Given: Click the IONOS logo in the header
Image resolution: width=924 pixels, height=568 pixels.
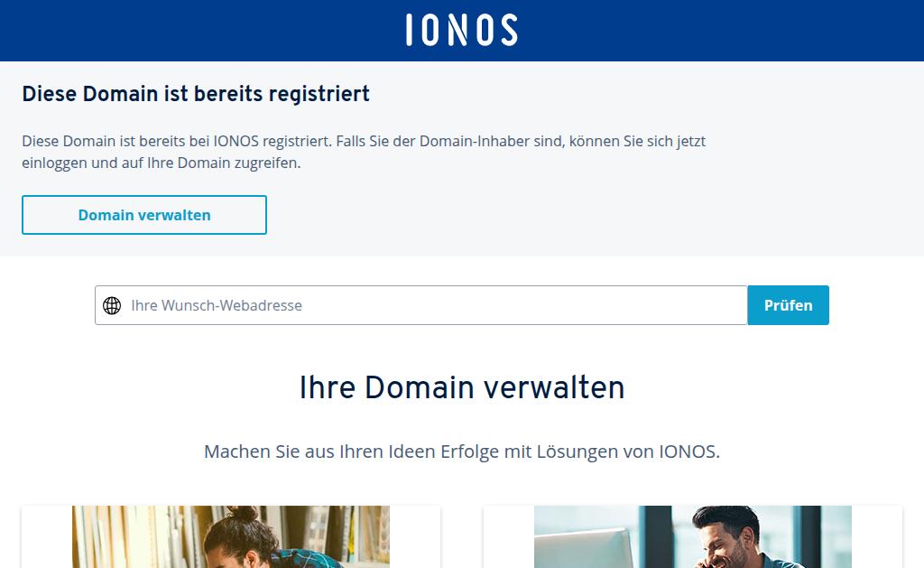Looking at the screenshot, I should point(462,30).
